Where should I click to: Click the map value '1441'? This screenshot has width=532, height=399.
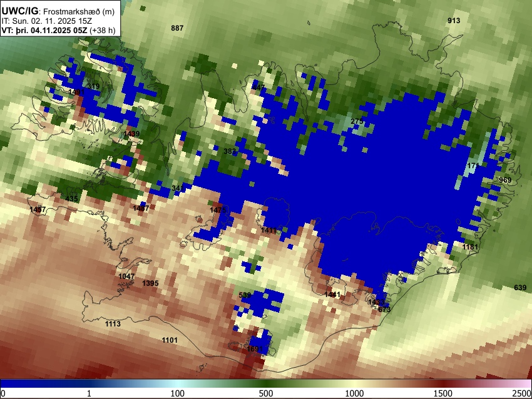(332, 295)
